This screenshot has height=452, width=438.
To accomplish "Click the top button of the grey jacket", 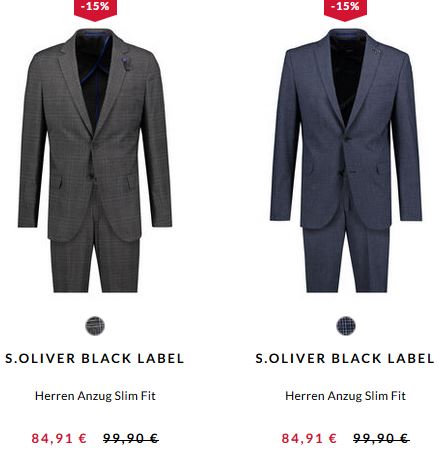I will pos(92,144).
